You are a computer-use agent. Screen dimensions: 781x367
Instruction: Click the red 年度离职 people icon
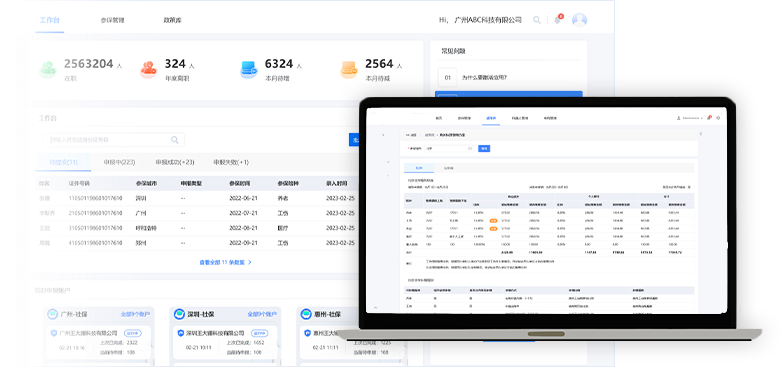[148, 70]
